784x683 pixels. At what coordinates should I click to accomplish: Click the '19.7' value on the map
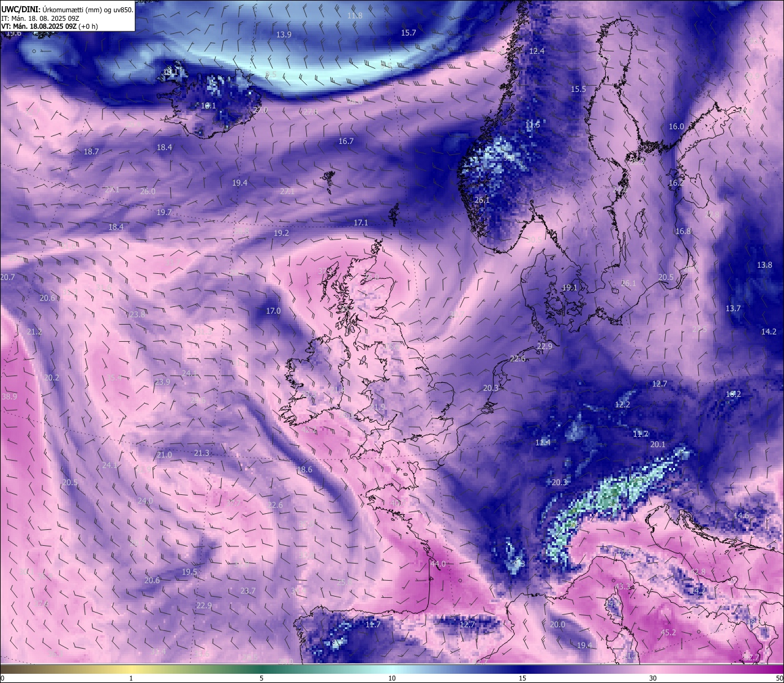(x=164, y=212)
